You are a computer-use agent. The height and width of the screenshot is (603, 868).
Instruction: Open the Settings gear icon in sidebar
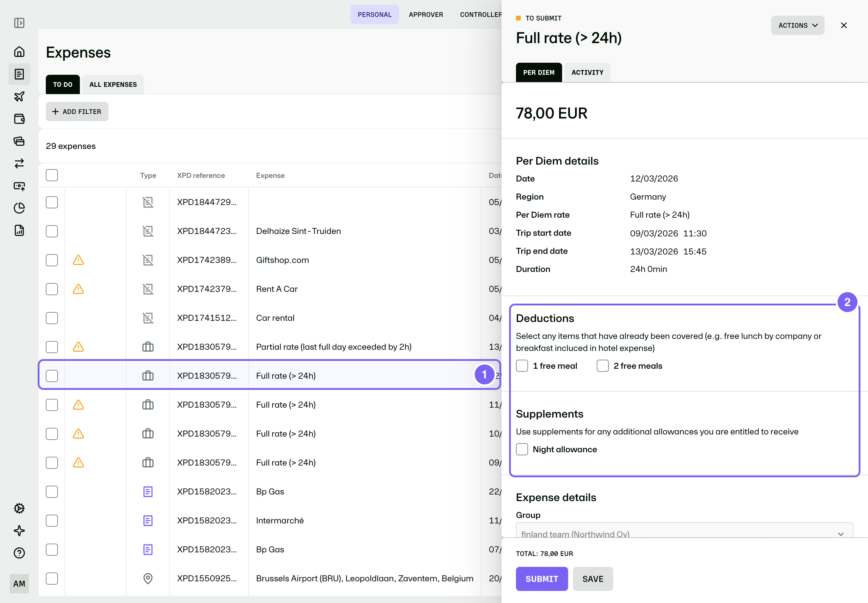click(x=19, y=508)
